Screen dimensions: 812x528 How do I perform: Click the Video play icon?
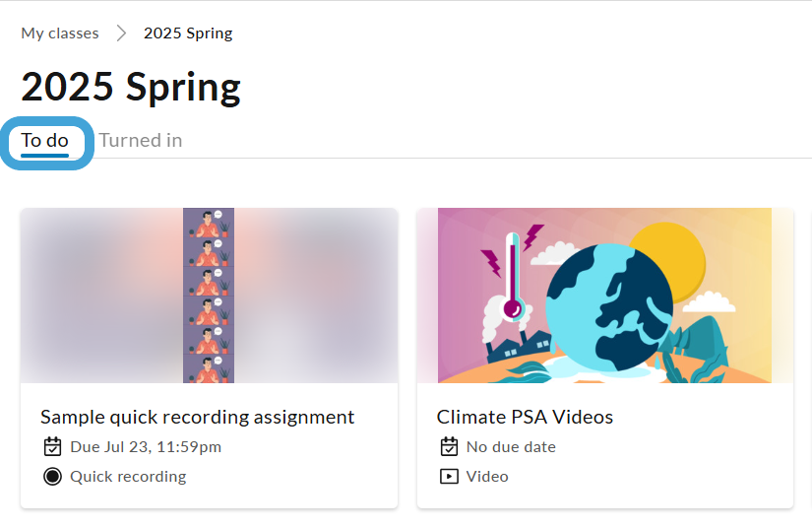coord(449,476)
